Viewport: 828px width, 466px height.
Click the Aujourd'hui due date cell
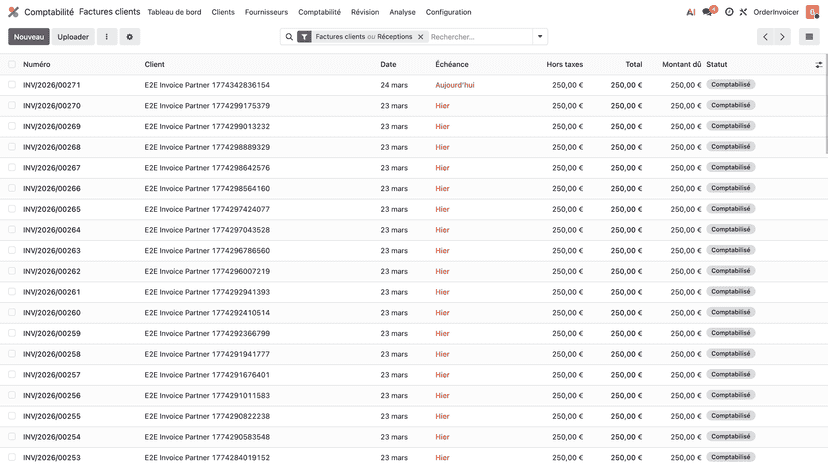(455, 85)
